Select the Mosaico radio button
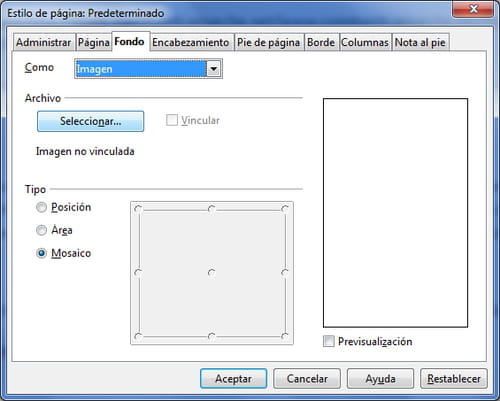The width and height of the screenshot is (500, 401). pyautogui.click(x=41, y=253)
